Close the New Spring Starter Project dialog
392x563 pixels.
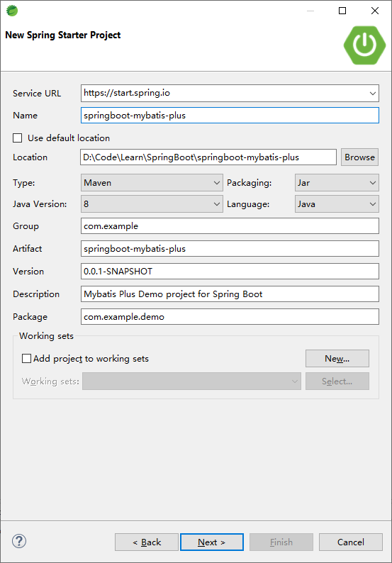[x=375, y=11]
